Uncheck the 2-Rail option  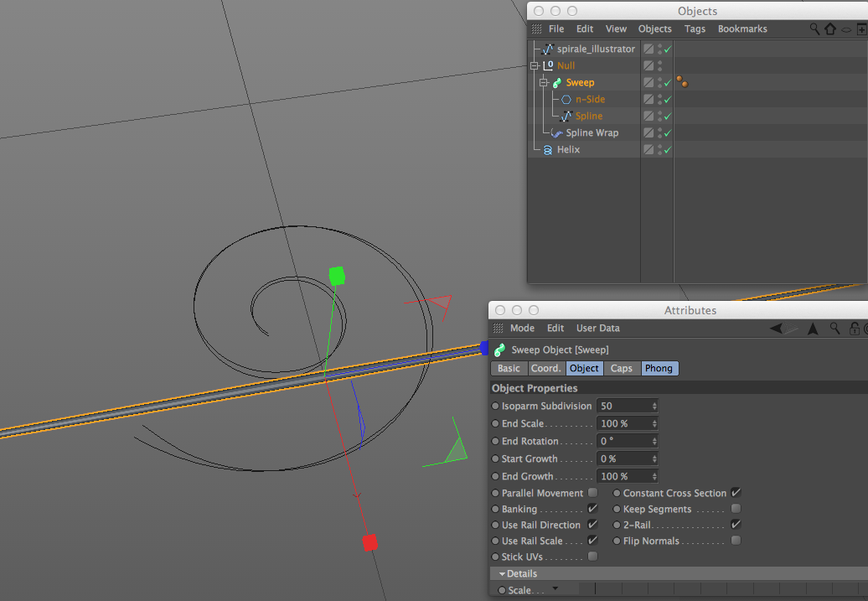point(736,524)
